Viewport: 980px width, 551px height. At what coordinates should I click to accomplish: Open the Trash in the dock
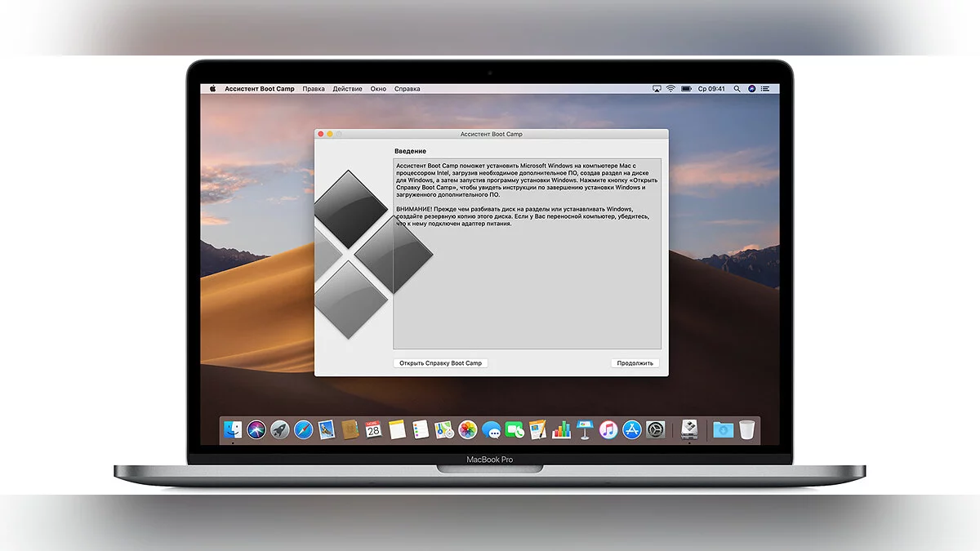(x=747, y=429)
